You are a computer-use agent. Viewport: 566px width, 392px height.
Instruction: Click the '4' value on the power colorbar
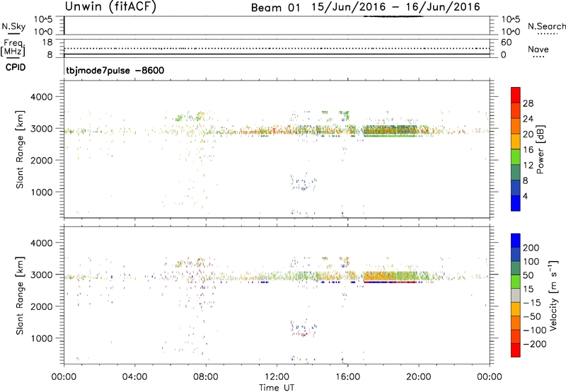(525, 196)
